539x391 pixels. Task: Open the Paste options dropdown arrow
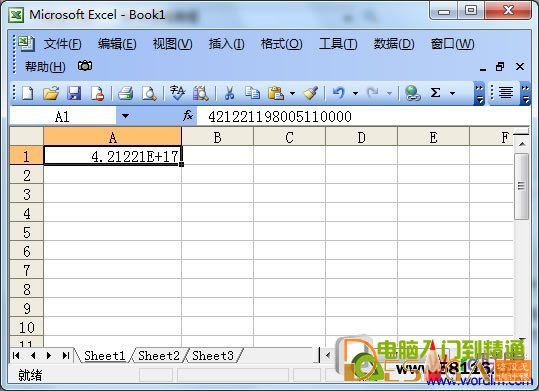292,93
